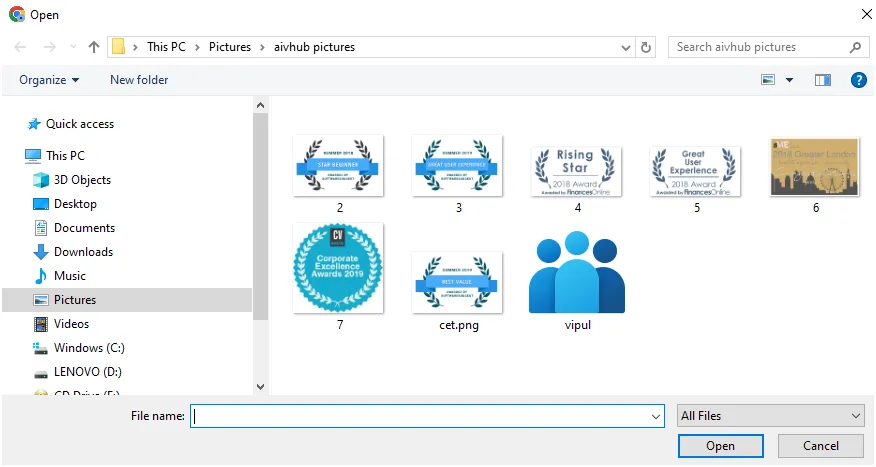Click the Cancel button

pyautogui.click(x=821, y=446)
